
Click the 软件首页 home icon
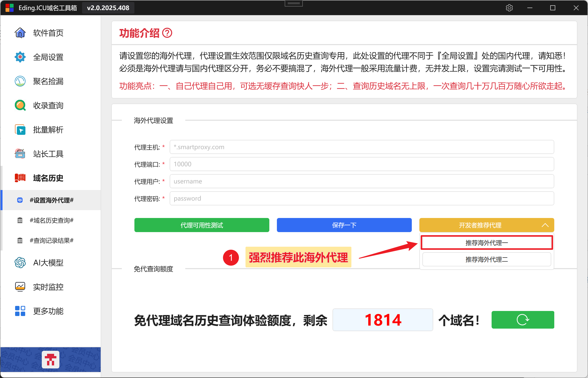click(20, 33)
